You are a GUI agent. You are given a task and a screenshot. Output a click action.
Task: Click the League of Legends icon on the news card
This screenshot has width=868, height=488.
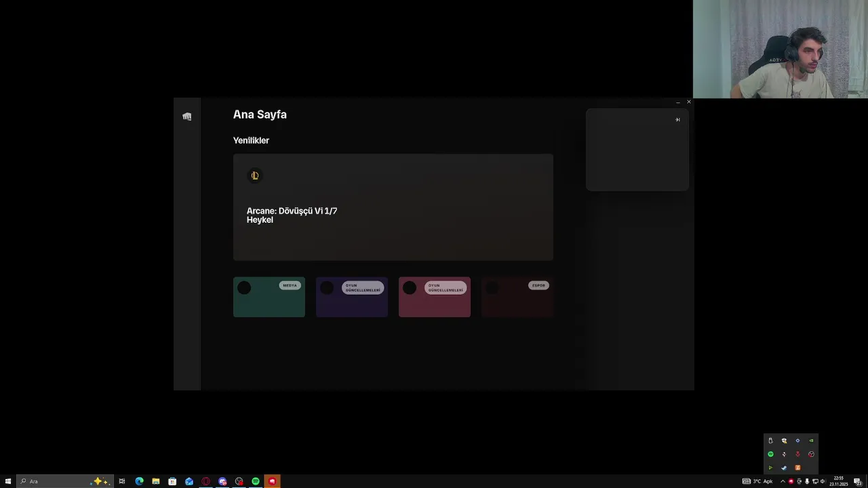click(x=255, y=176)
